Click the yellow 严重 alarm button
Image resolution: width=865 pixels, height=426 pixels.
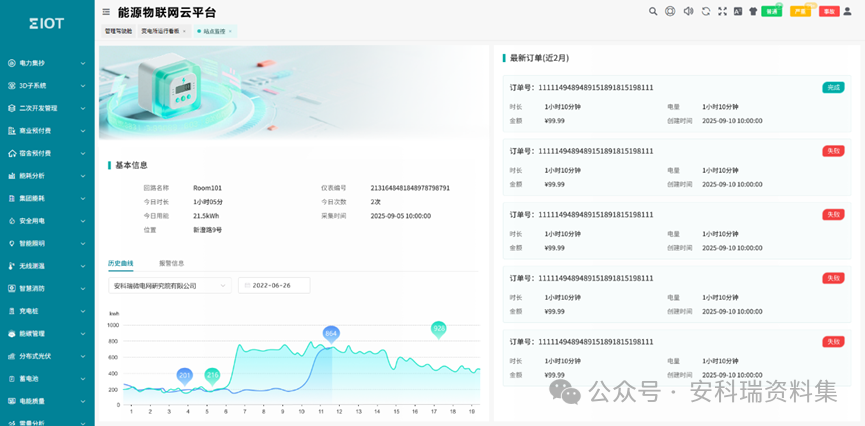click(800, 12)
